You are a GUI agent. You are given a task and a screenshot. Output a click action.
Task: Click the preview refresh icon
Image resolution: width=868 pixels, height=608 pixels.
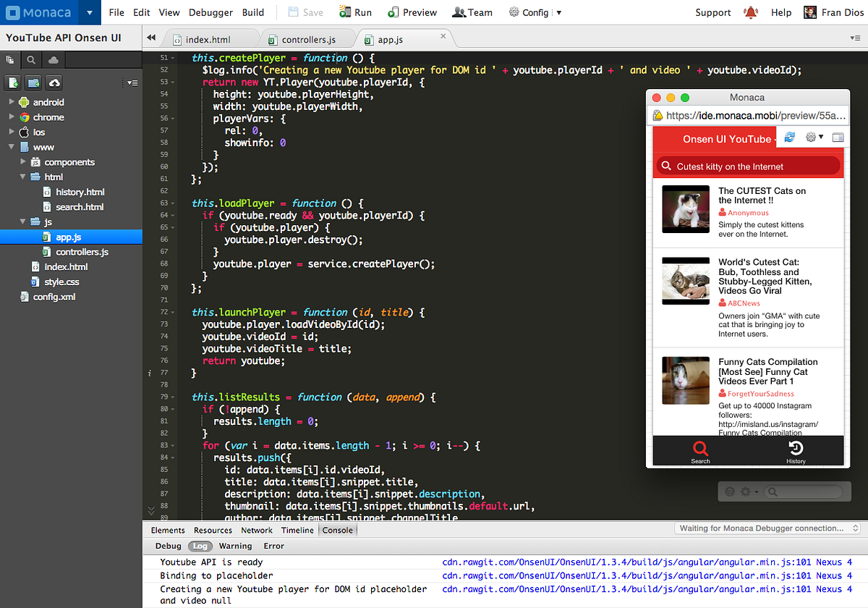tap(790, 137)
